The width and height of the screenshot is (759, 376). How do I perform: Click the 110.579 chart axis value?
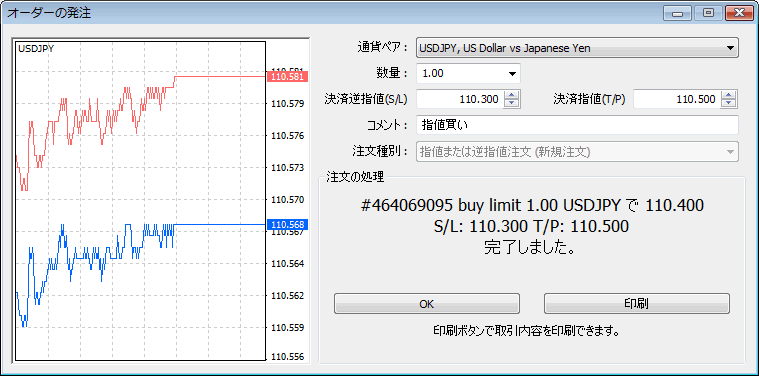click(288, 104)
